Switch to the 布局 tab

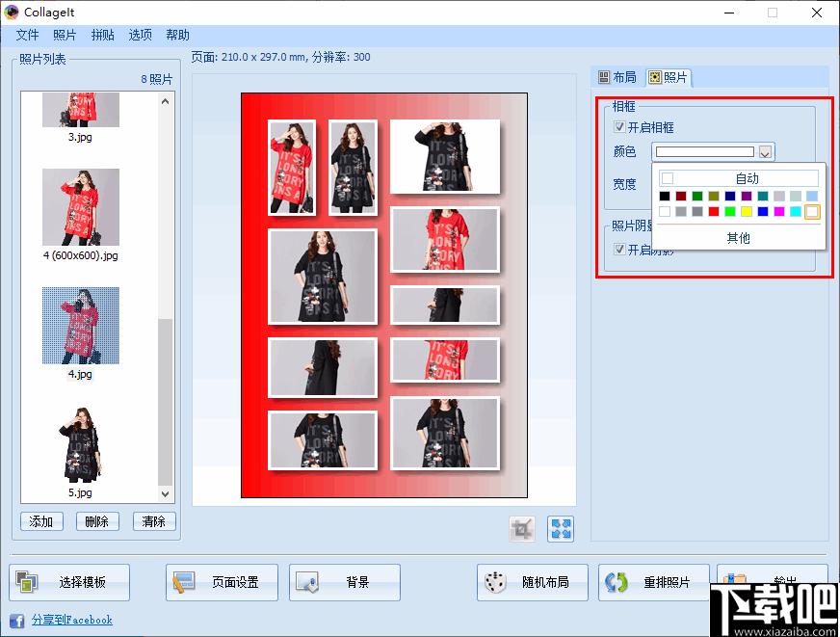[x=617, y=78]
